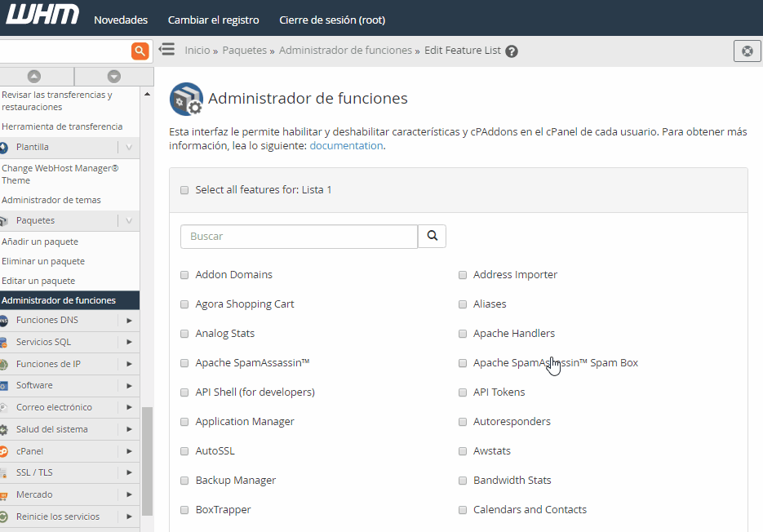Click the cPanel section icon

coord(4,452)
